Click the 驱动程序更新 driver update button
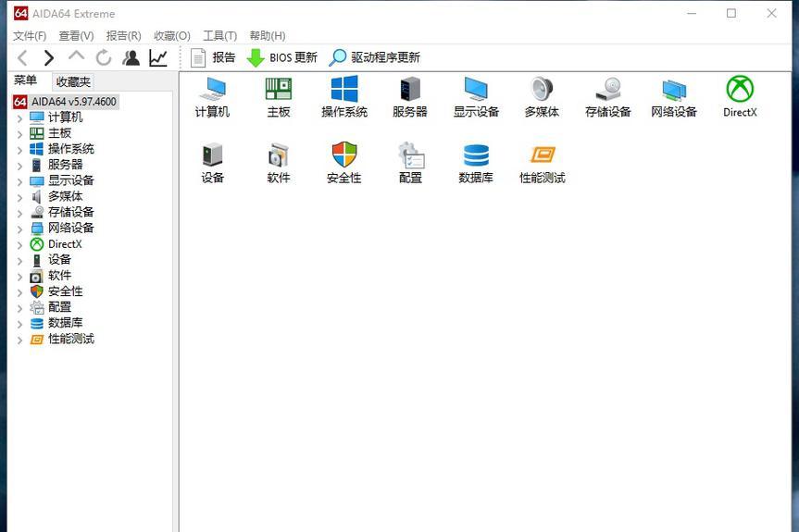The height and width of the screenshot is (532, 799). pyautogui.click(x=375, y=57)
